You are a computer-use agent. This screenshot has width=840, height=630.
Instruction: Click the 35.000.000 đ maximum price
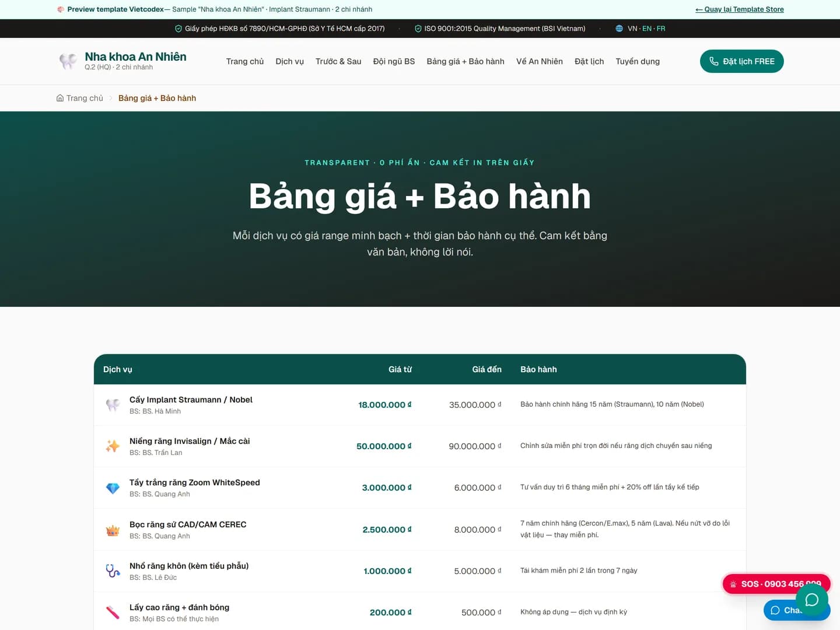coord(475,405)
